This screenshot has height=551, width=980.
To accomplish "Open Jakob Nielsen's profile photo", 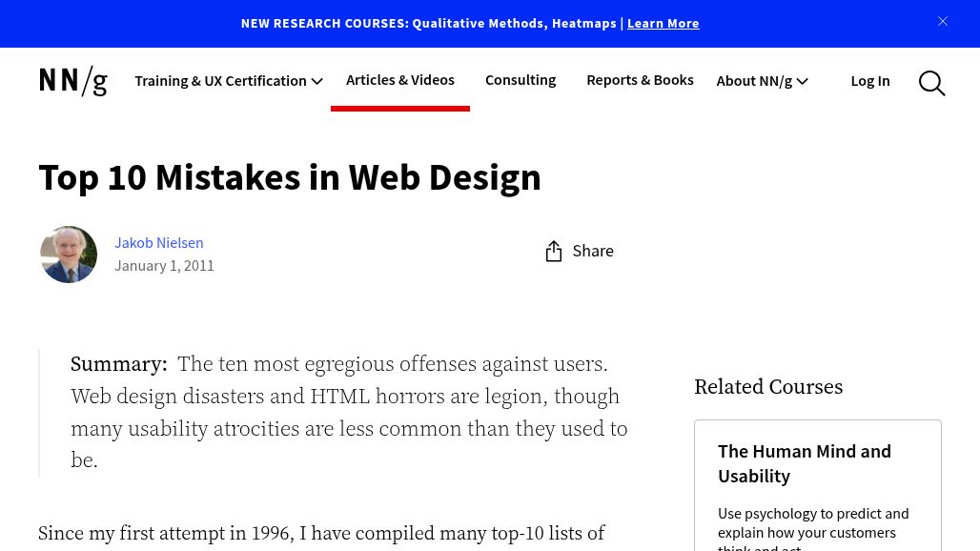I will click(68, 254).
